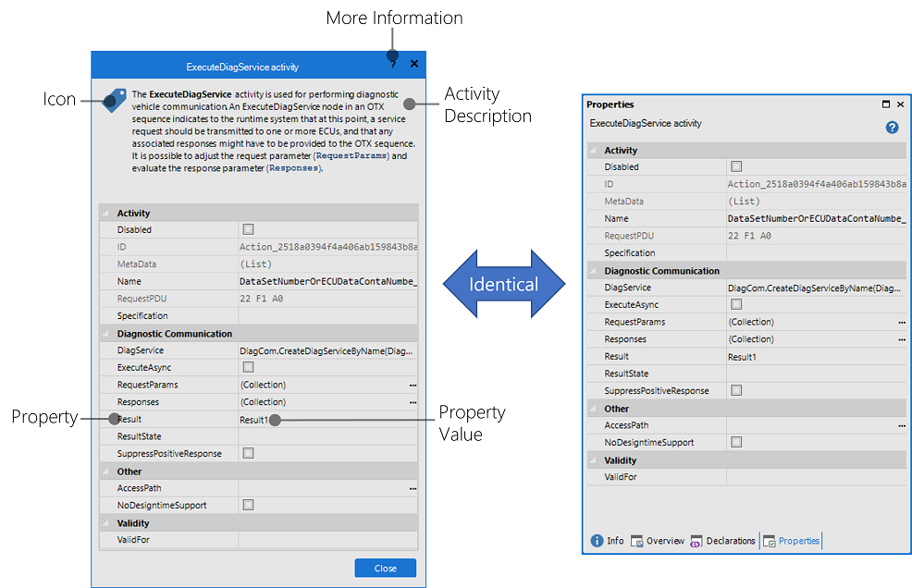Click the blue help icon in the Properties panel
Viewport: 912px width, 588px height.
tap(892, 127)
